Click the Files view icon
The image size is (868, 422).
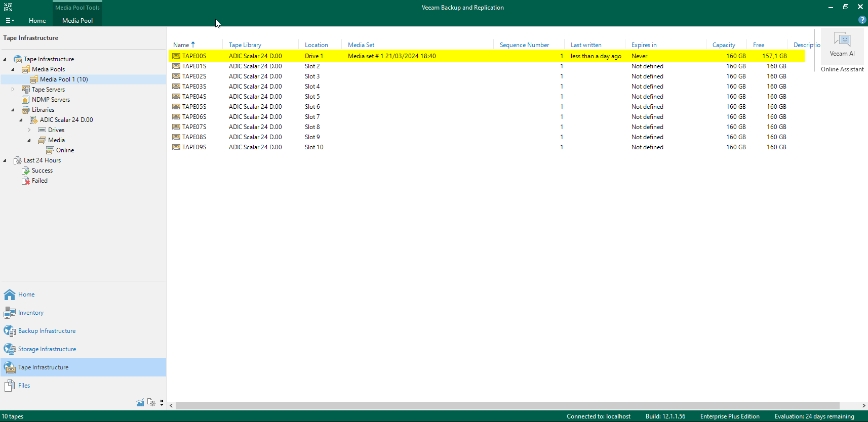[x=10, y=386]
